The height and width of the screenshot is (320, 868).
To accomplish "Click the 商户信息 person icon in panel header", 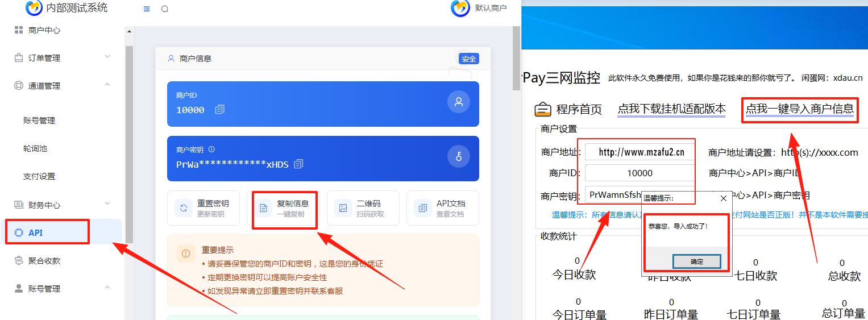I will (x=171, y=59).
